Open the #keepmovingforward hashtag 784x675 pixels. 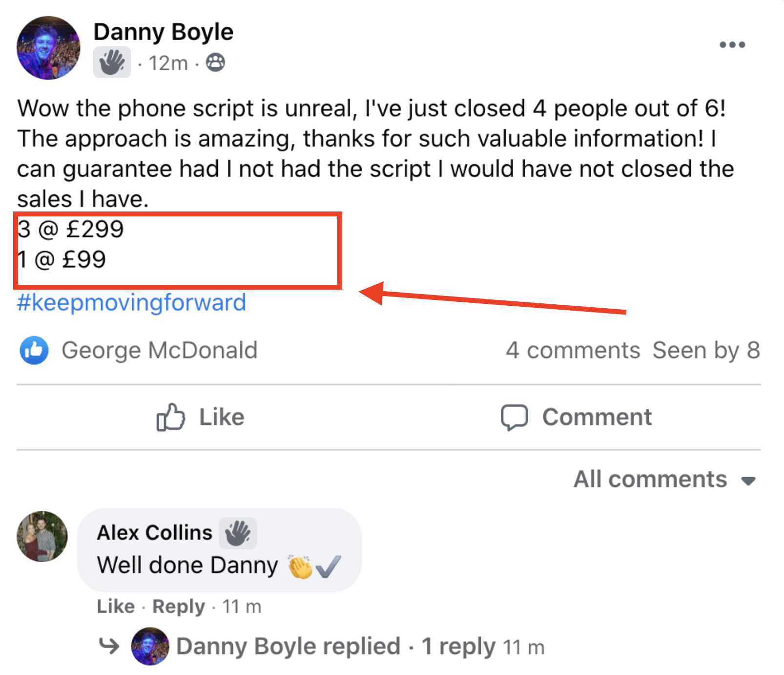(131, 303)
